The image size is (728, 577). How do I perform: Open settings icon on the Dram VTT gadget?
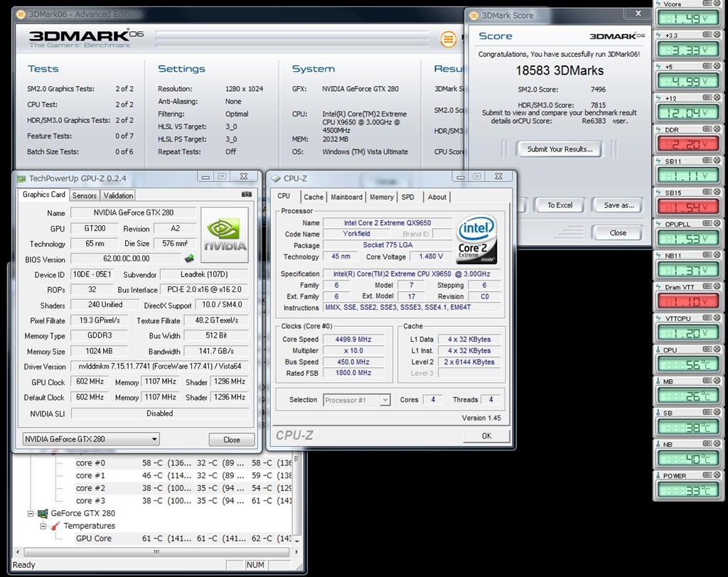[707, 286]
